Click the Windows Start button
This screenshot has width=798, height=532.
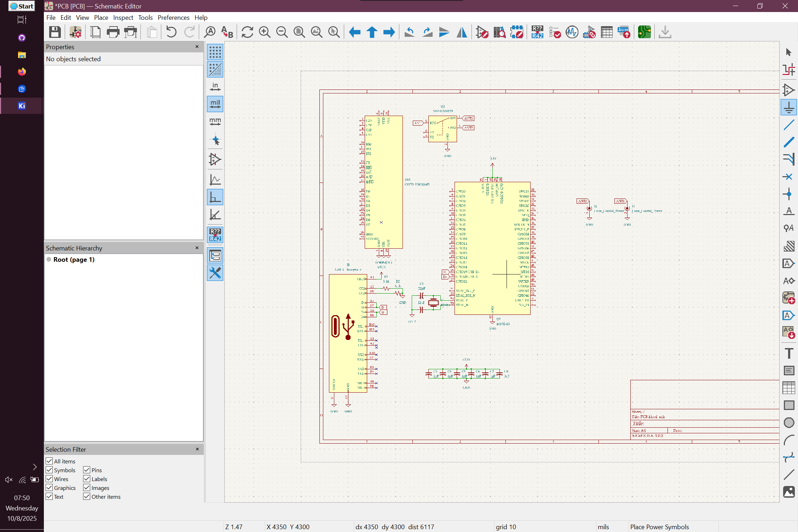click(x=22, y=6)
